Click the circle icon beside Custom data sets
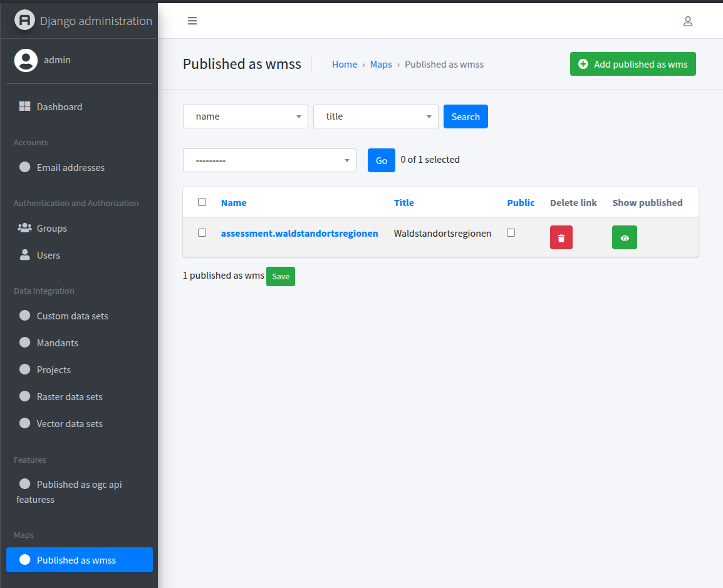The width and height of the screenshot is (723, 588). click(x=25, y=316)
